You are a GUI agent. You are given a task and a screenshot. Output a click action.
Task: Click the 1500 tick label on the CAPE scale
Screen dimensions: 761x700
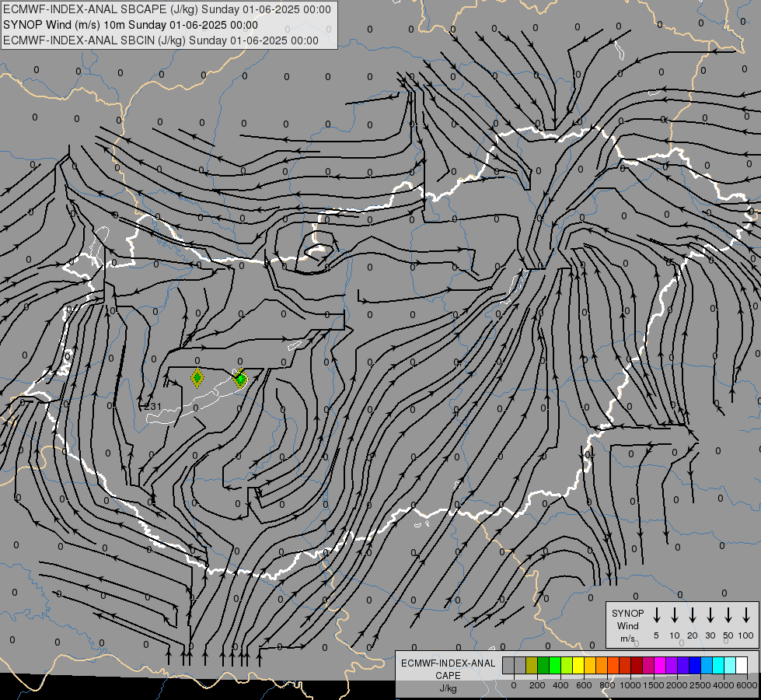[x=654, y=685]
